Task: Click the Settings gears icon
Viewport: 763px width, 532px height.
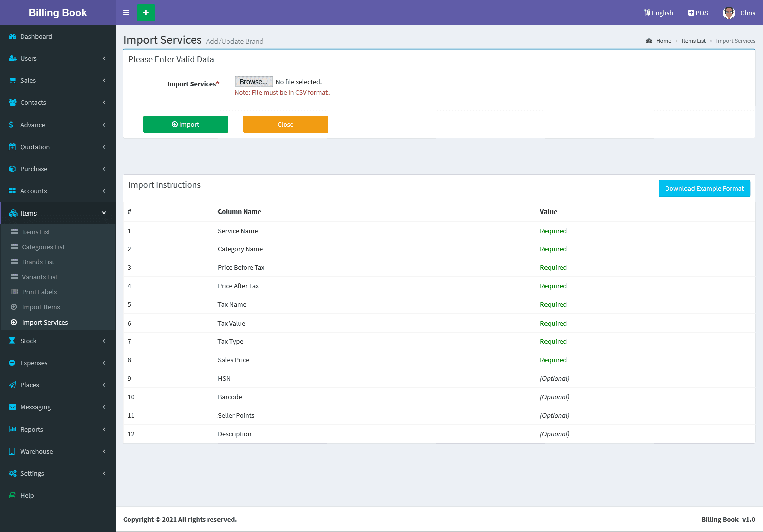Action: coord(12,474)
